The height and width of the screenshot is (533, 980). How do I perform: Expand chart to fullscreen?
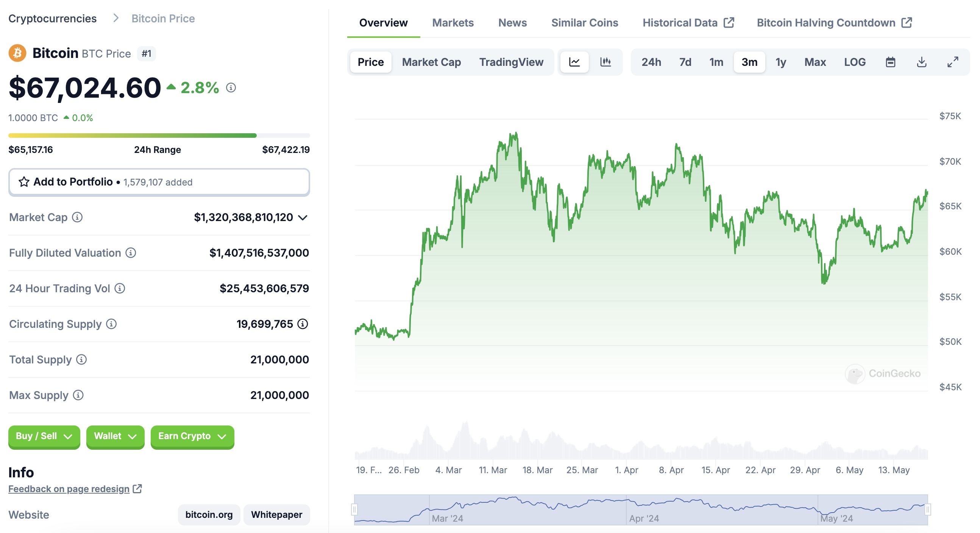coord(953,62)
